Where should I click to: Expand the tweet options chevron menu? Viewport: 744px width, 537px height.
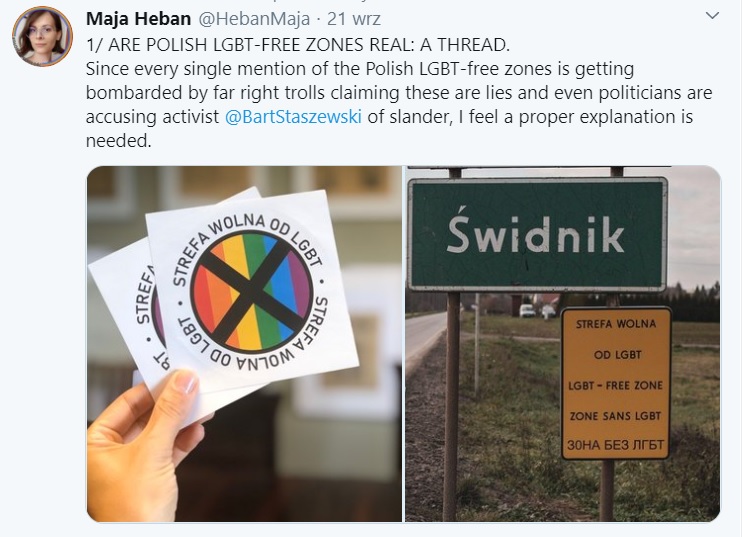point(712,16)
